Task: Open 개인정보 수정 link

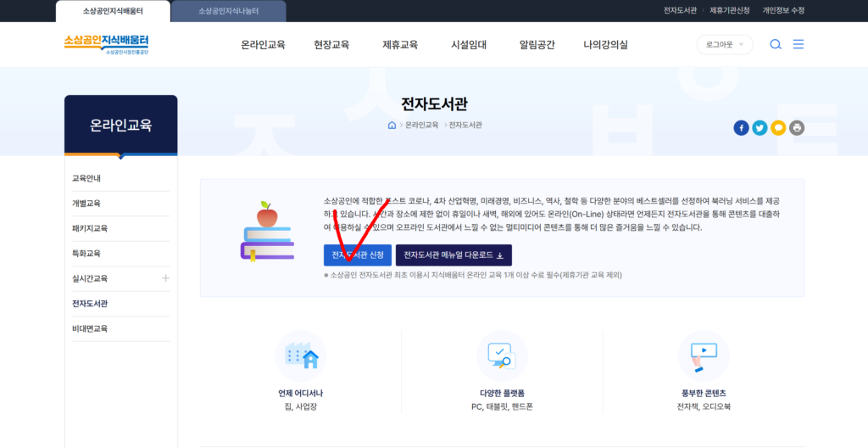Action: tap(784, 10)
